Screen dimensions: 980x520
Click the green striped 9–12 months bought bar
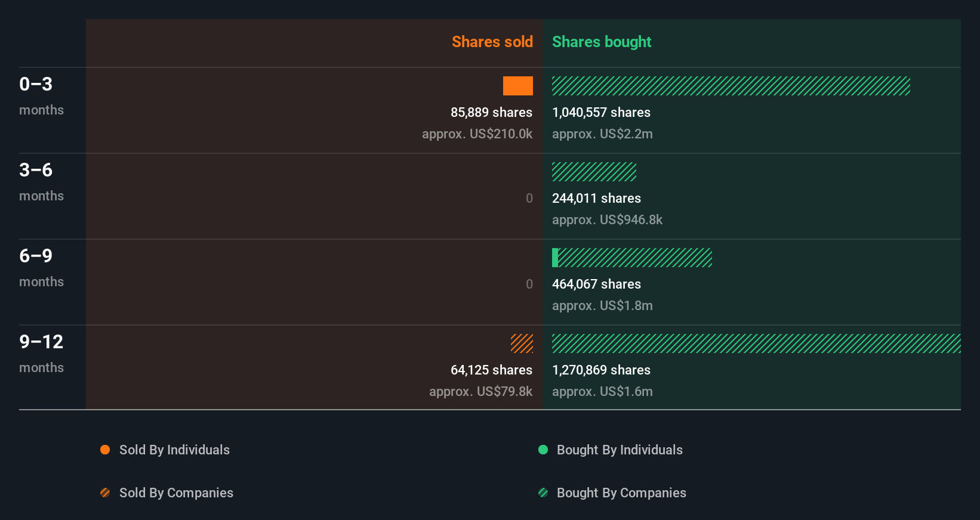click(x=756, y=343)
